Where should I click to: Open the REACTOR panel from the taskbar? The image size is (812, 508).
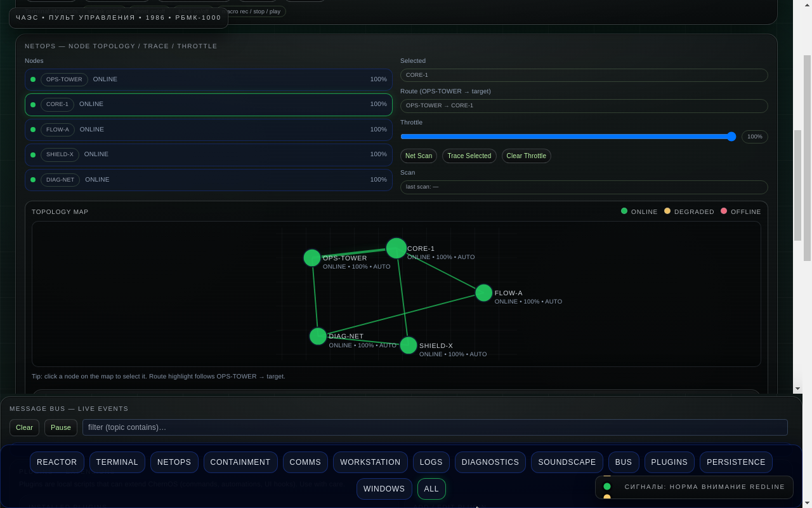pos(56,462)
